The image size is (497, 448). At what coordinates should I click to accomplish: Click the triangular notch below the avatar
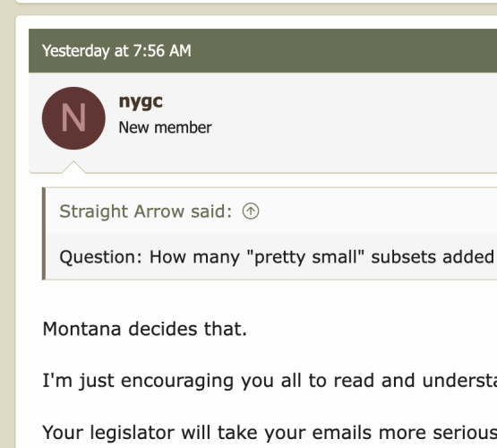point(73,168)
